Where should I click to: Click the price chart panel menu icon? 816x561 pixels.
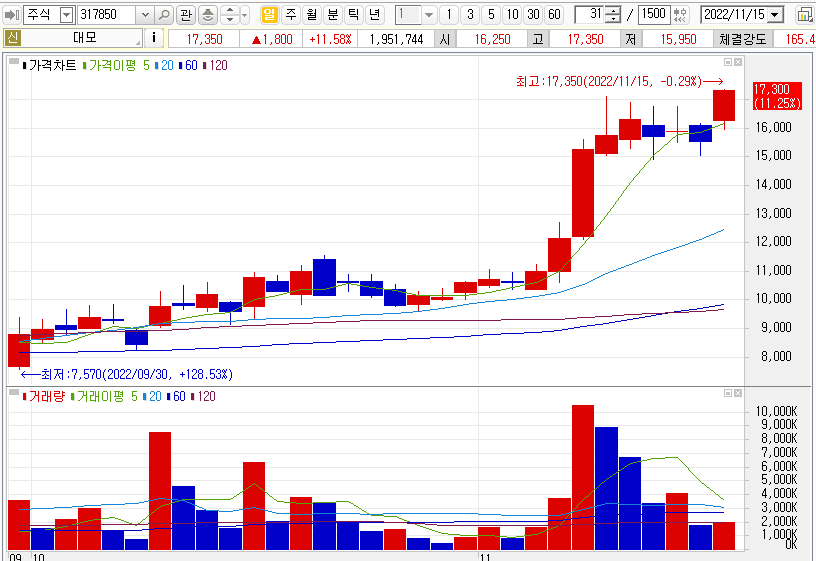(x=14, y=61)
